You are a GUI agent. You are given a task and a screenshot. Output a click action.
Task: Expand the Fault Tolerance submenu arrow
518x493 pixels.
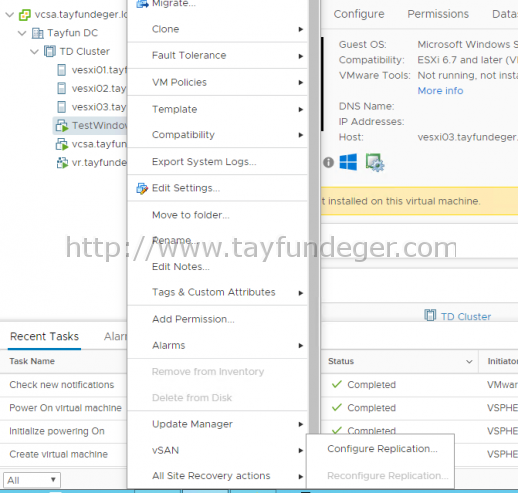click(301, 56)
